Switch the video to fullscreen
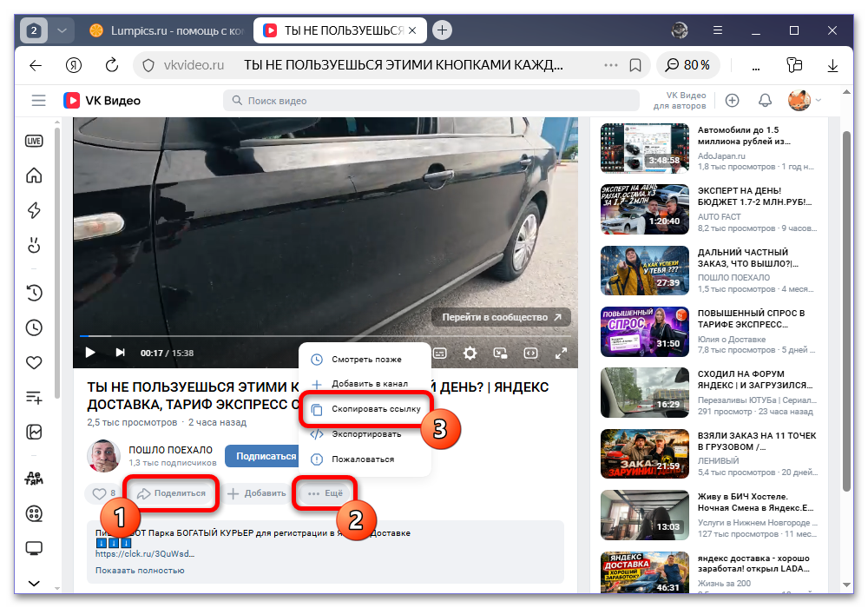This screenshot has height=608, width=868. pyautogui.click(x=561, y=353)
